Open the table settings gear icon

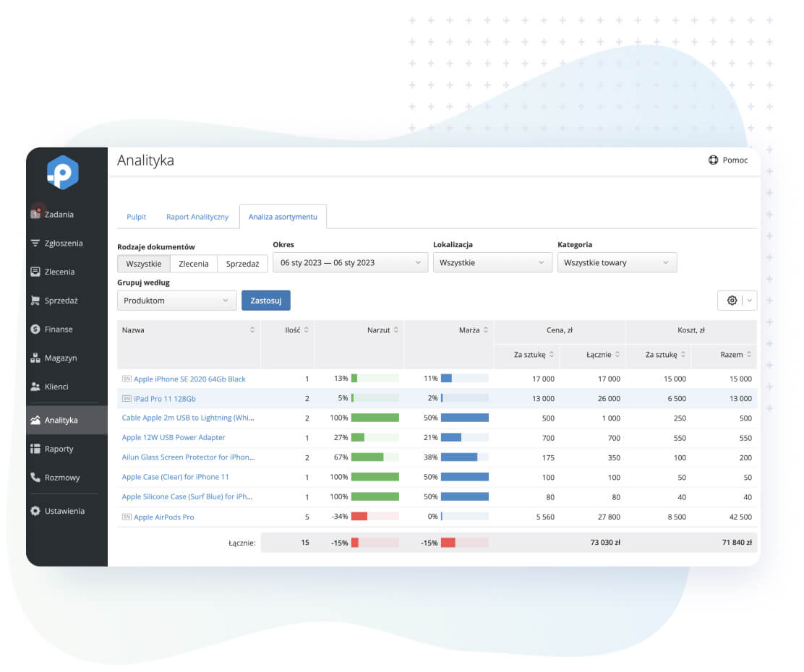732,300
